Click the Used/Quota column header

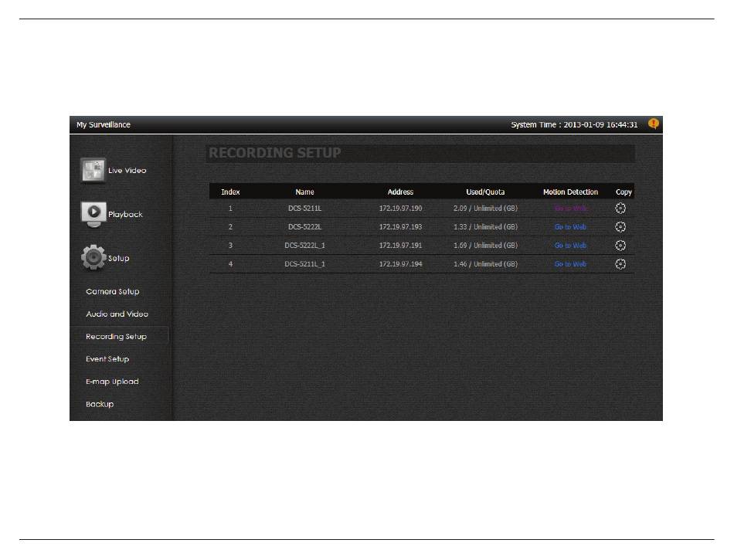[x=485, y=192]
